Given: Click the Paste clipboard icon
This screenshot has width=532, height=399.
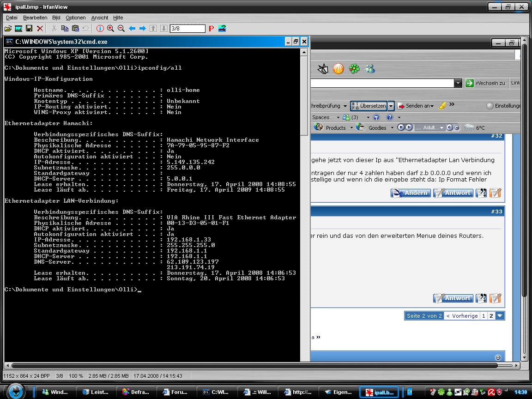Looking at the screenshot, I should [75, 29].
